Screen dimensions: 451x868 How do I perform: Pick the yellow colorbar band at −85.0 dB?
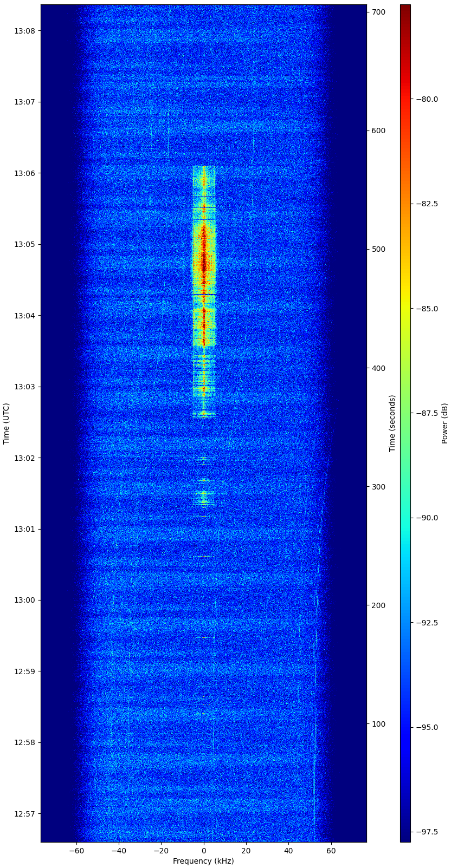click(405, 308)
